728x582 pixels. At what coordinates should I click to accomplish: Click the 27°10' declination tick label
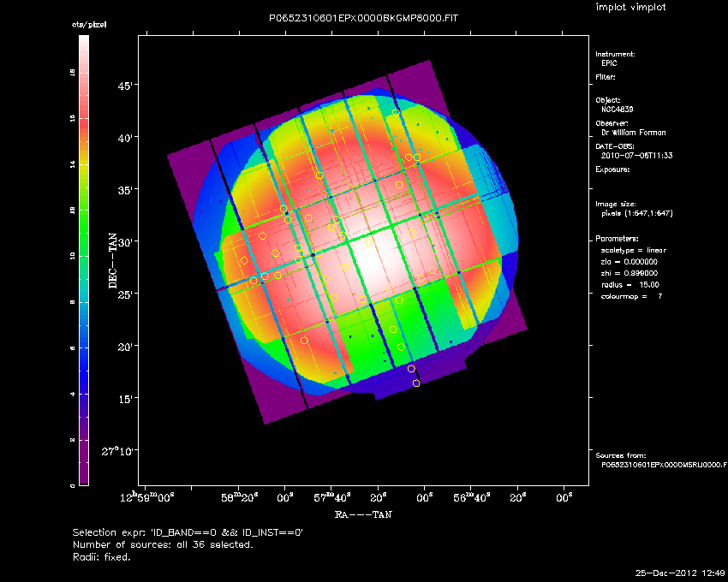click(x=116, y=451)
